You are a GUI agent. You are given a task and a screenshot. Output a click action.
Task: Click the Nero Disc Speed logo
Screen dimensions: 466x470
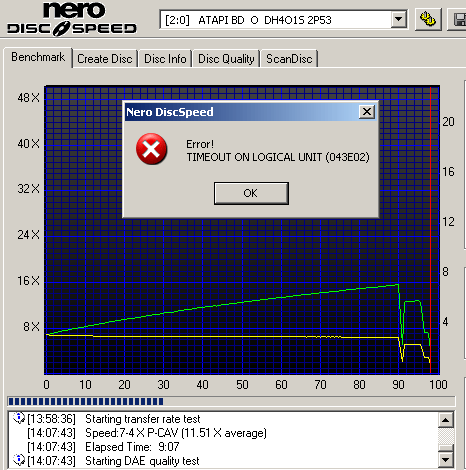tap(72, 19)
